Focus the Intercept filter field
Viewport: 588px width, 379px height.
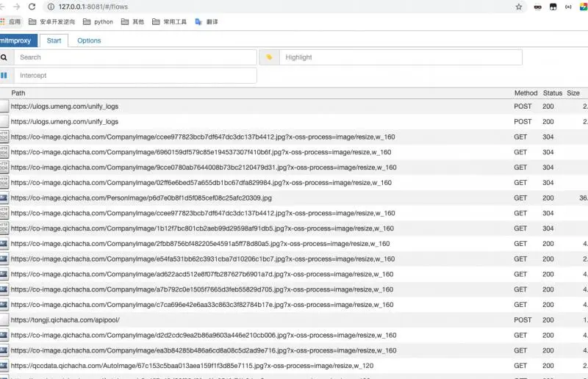coord(135,76)
